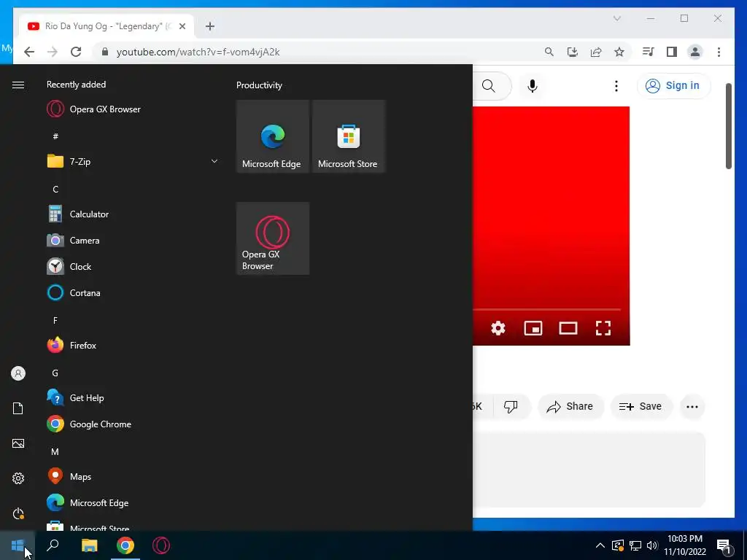Screen dimensions: 747x560
Task: Click the share page icon in Chrome
Action: (595, 52)
